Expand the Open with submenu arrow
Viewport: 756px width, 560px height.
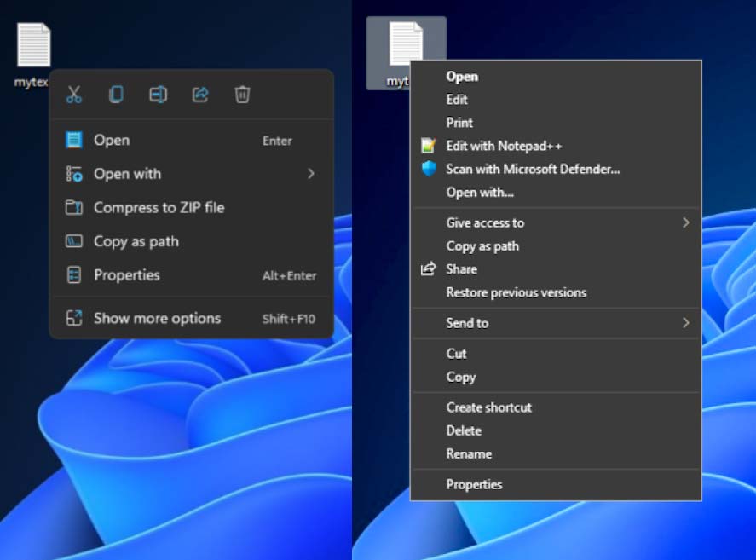tap(311, 174)
